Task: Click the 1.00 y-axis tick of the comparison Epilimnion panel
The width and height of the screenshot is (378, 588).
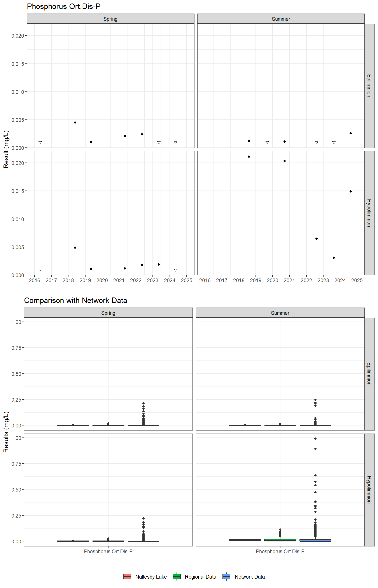Action: [16, 322]
